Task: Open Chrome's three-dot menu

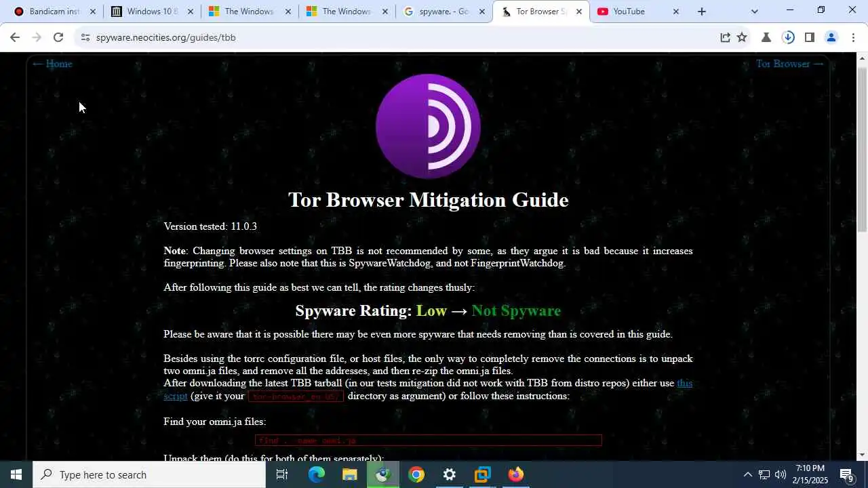Action: (853, 37)
